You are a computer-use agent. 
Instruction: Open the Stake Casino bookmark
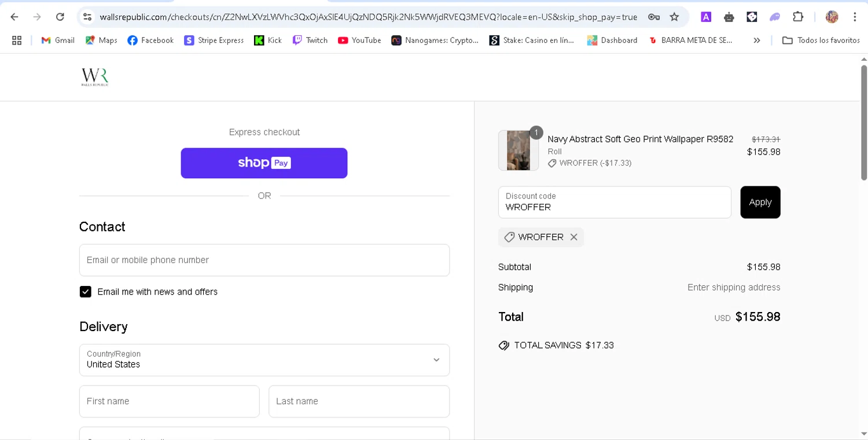pos(532,40)
